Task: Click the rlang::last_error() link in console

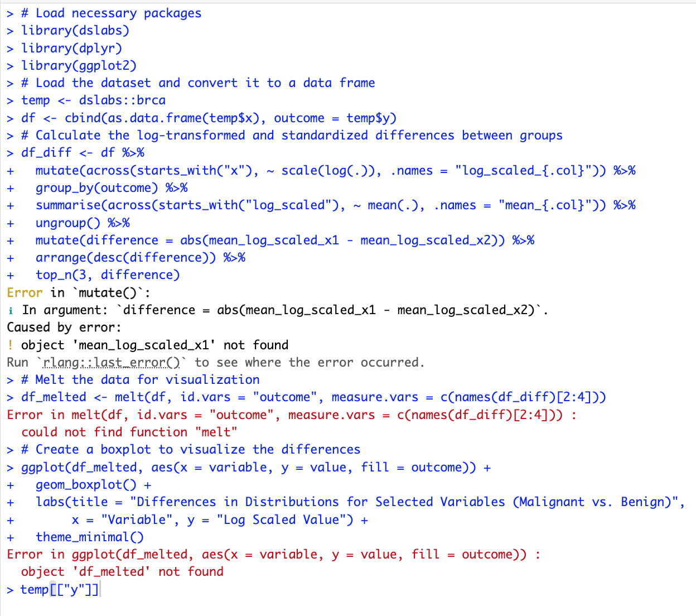Action: [112, 362]
